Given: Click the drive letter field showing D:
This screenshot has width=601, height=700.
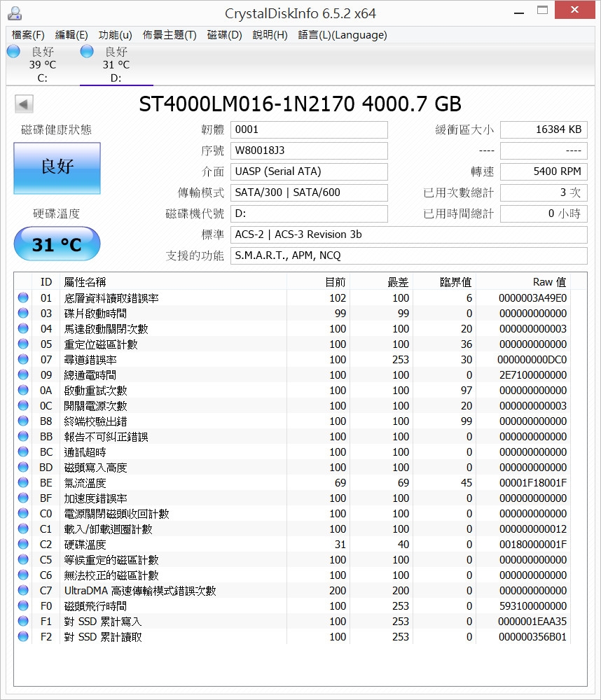Looking at the screenshot, I should [x=309, y=213].
